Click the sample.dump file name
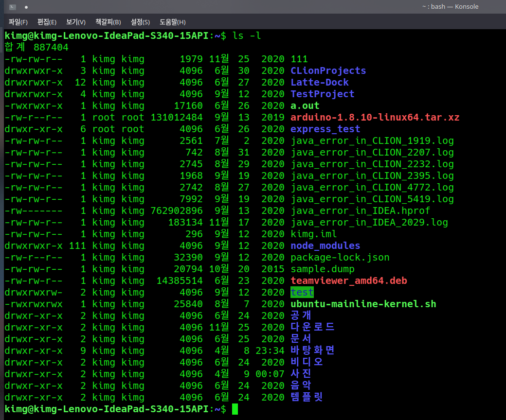506x420 pixels. point(323,269)
